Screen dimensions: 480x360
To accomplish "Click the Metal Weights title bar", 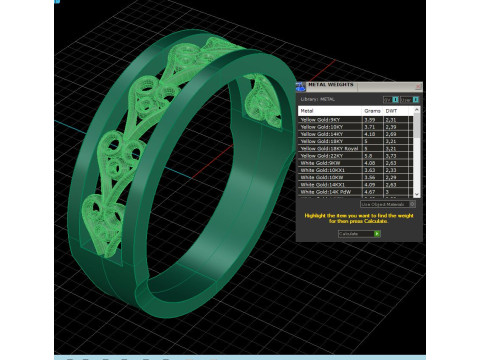I will (x=360, y=87).
